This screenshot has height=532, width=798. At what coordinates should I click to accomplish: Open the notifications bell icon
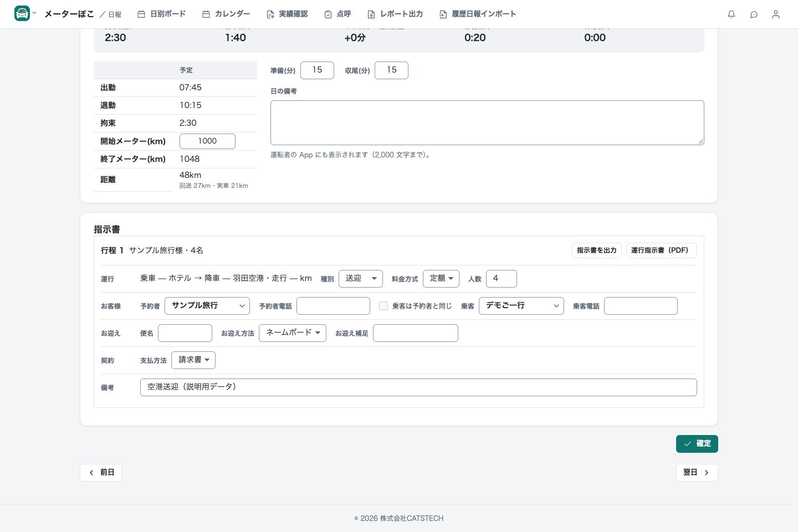coord(731,14)
